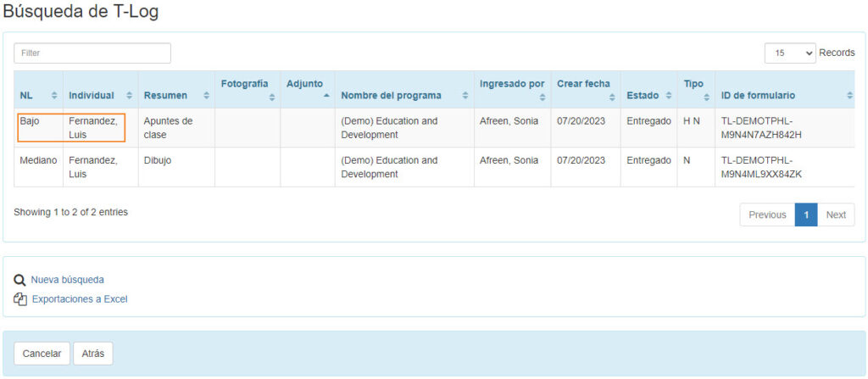Image resolution: width=868 pixels, height=379 pixels.
Task: Click the Exportaciones a Excel copy icon
Action: pos(20,300)
